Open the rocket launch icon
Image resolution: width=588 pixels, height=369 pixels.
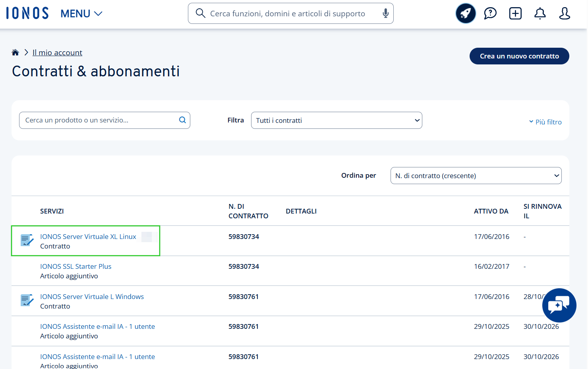(466, 14)
